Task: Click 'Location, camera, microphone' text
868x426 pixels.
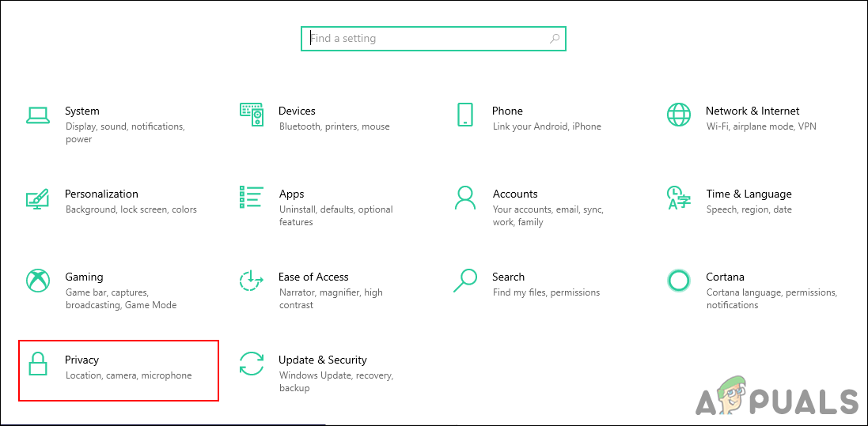Action: [128, 375]
